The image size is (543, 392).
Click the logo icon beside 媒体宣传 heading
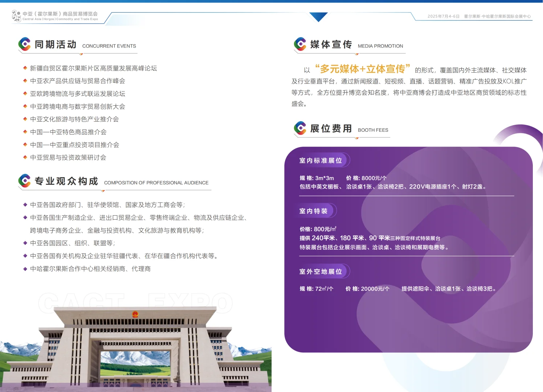click(300, 44)
